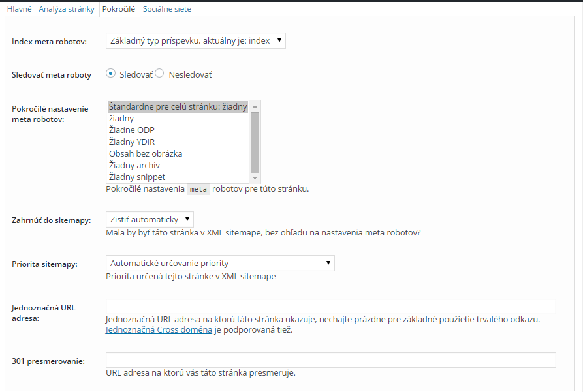The width and height of the screenshot is (583, 392).
Task: Select the Pokročilé tab
Action: pyautogui.click(x=118, y=9)
